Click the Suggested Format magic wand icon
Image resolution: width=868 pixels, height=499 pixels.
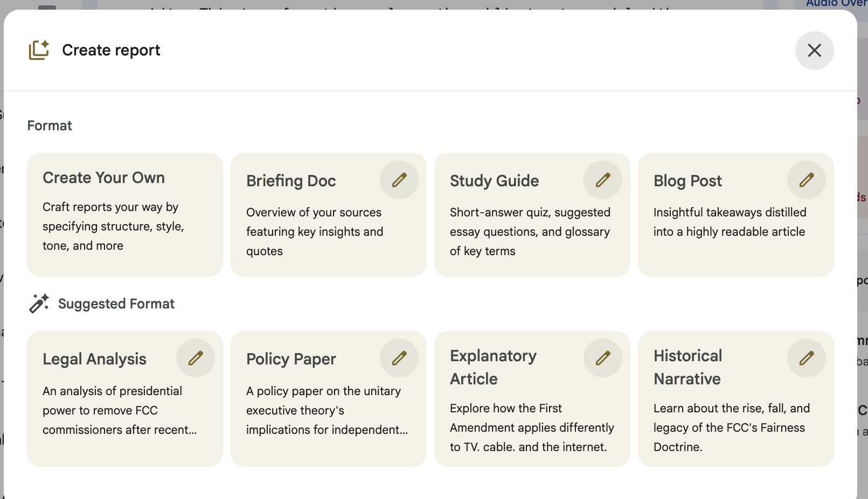(x=39, y=304)
